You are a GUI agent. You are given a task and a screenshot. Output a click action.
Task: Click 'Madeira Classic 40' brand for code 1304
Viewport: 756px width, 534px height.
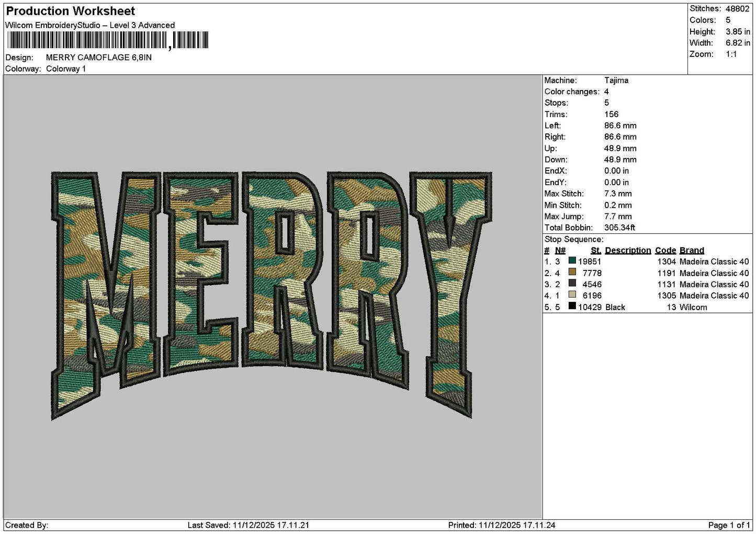click(714, 262)
